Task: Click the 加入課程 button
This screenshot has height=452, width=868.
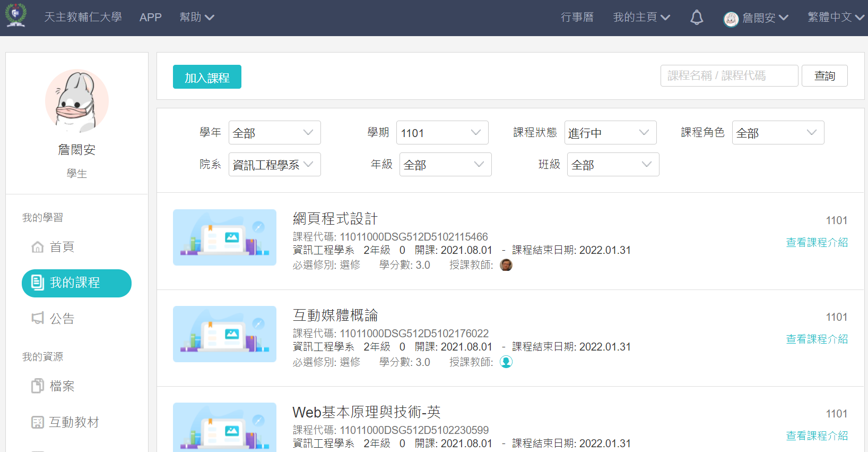Action: (x=207, y=77)
